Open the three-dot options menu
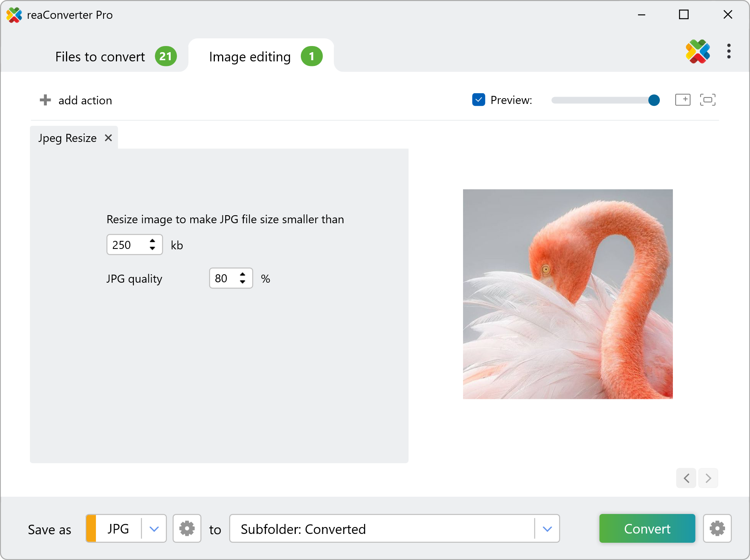This screenshot has width=750, height=560. click(729, 51)
